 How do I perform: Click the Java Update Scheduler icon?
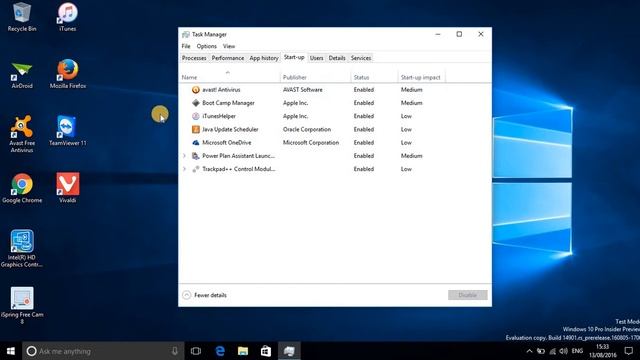pyautogui.click(x=196, y=129)
